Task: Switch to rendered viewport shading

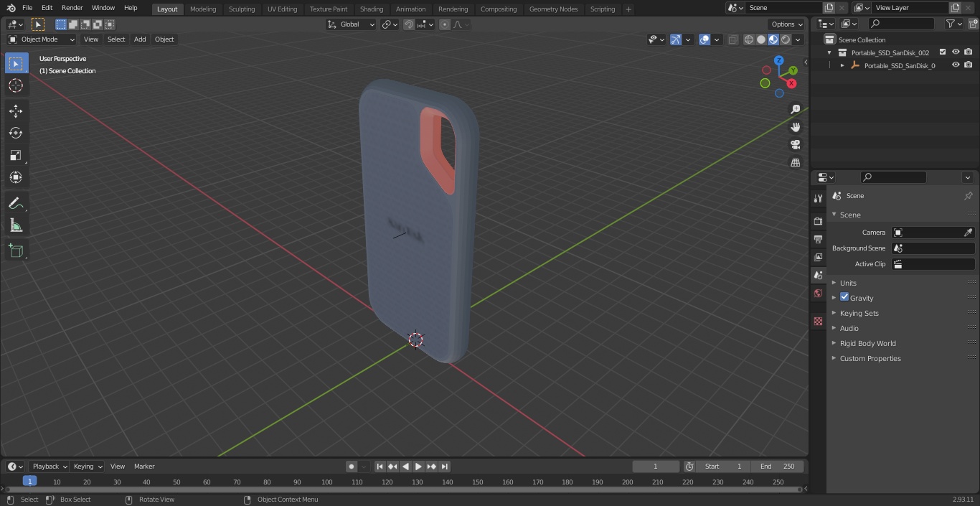Action: [x=786, y=39]
